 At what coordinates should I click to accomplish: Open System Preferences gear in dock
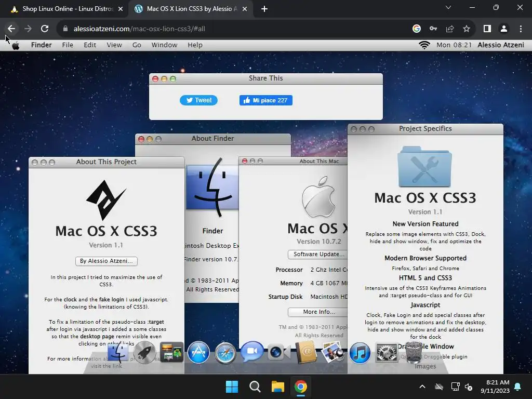(x=387, y=353)
